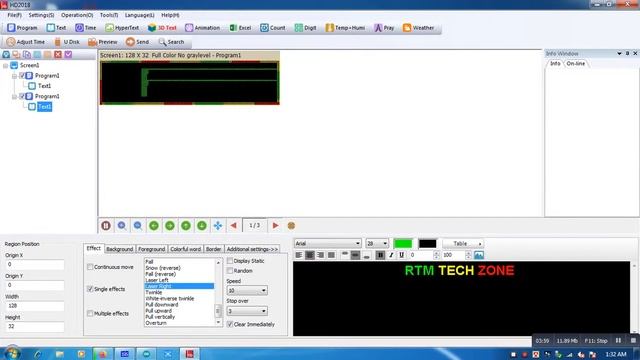Toggle underline text formatting
Screen dimensions: 640x360
tap(402, 255)
